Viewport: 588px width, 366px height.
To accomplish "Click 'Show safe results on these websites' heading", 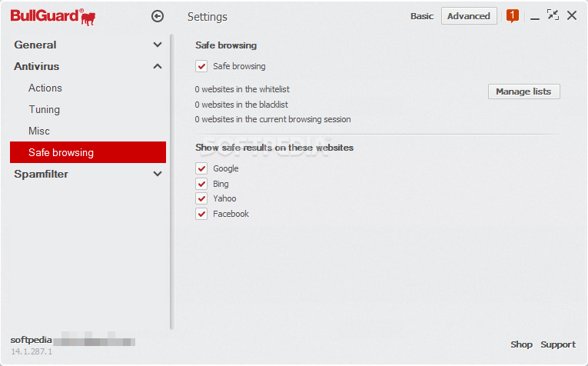I will tap(274, 148).
